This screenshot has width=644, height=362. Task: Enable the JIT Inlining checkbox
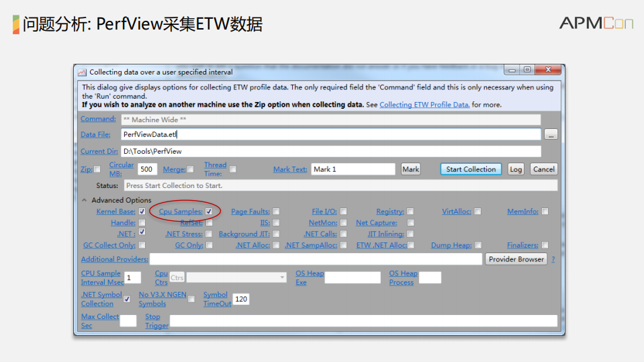click(410, 234)
